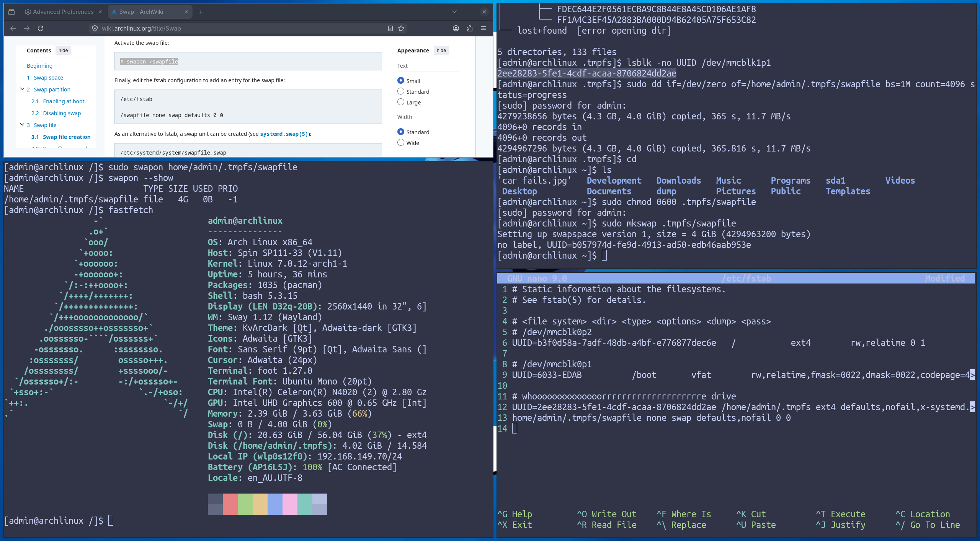Click the /etc/systemd/system/swapfile.swap path text
Image resolution: width=980 pixels, height=541 pixels.
(173, 153)
